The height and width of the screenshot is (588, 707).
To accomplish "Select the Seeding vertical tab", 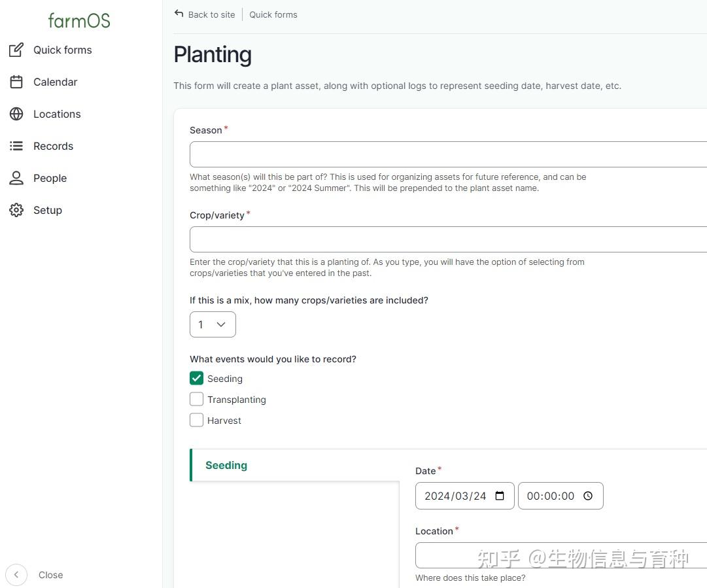I will coord(295,465).
